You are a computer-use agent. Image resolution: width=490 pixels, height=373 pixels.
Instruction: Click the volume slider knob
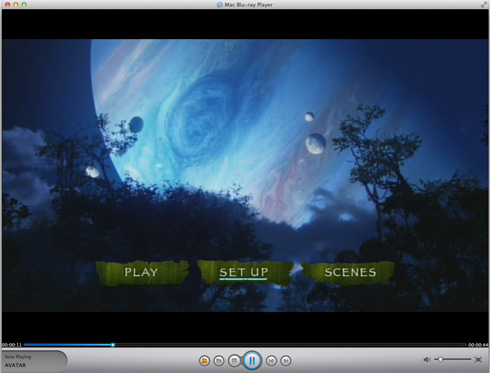point(440,359)
